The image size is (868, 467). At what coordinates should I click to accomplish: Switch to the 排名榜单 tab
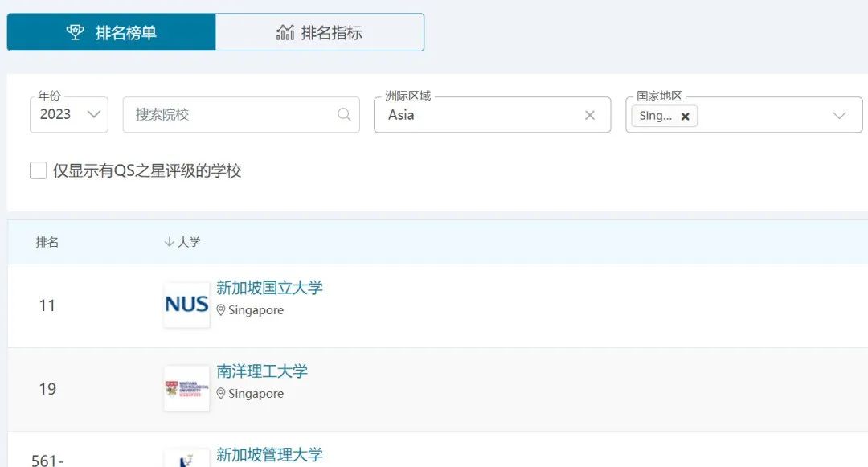pyautogui.click(x=111, y=32)
